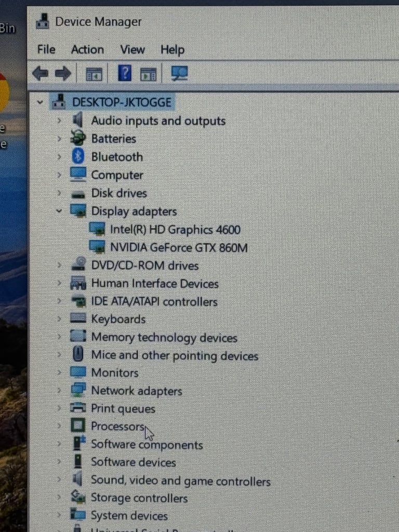Open the blue Help question-mark toolbar icon
This screenshot has width=399, height=532.
[125, 73]
